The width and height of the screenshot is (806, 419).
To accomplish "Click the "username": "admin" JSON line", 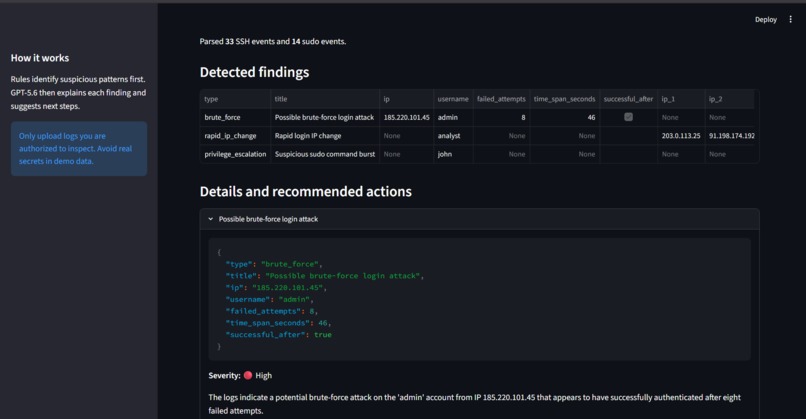I will pos(269,299).
